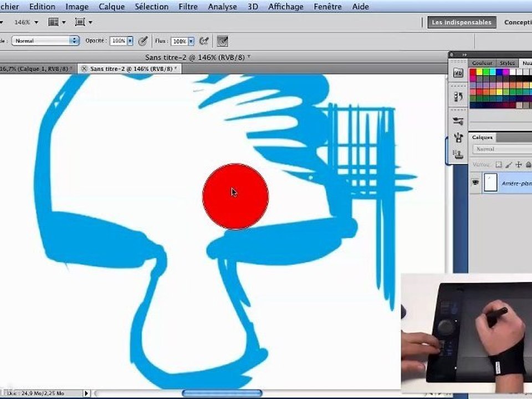Open the Aide menu
This screenshot has height=399, width=532.
click(360, 7)
